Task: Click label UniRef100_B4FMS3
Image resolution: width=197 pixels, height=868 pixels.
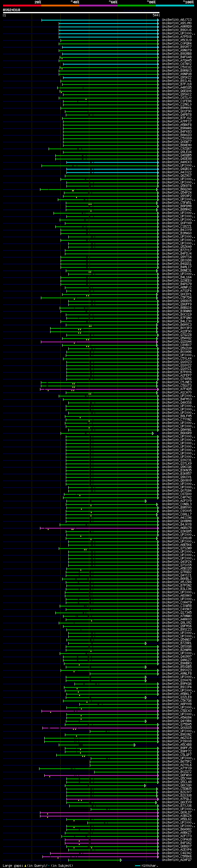Action: tap(177, 399)
